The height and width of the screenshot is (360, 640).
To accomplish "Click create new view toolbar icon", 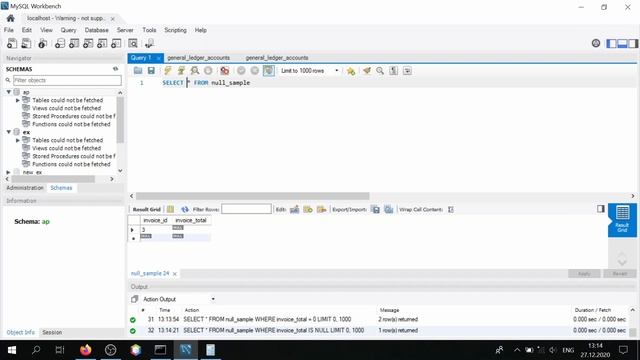I will [x=88, y=43].
